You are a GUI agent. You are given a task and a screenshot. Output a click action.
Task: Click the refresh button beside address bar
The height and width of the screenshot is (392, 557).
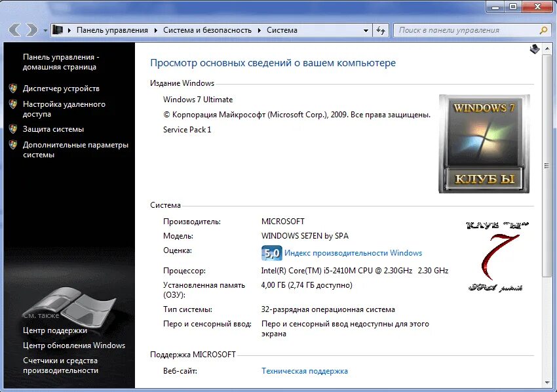381,31
